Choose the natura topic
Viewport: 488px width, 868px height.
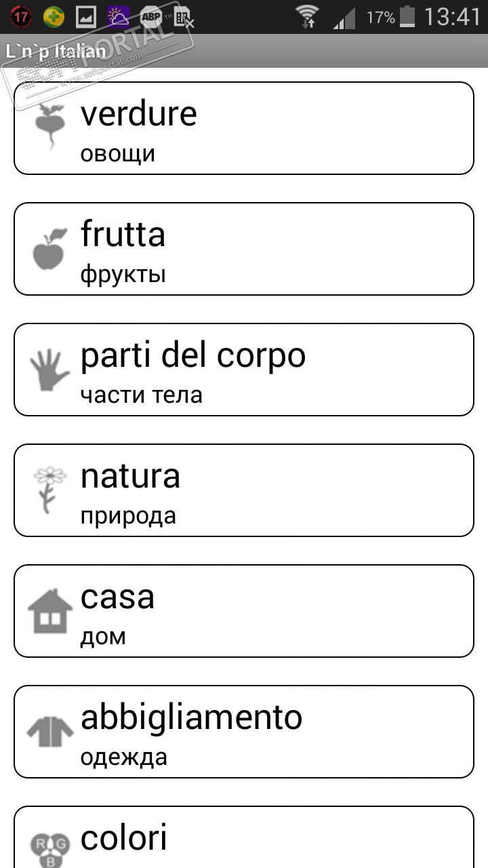coord(244,490)
